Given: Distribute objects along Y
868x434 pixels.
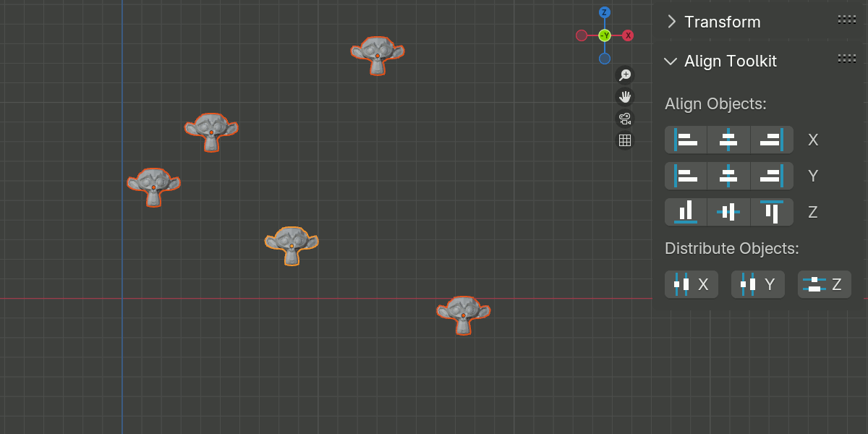Looking at the screenshot, I should (758, 284).
